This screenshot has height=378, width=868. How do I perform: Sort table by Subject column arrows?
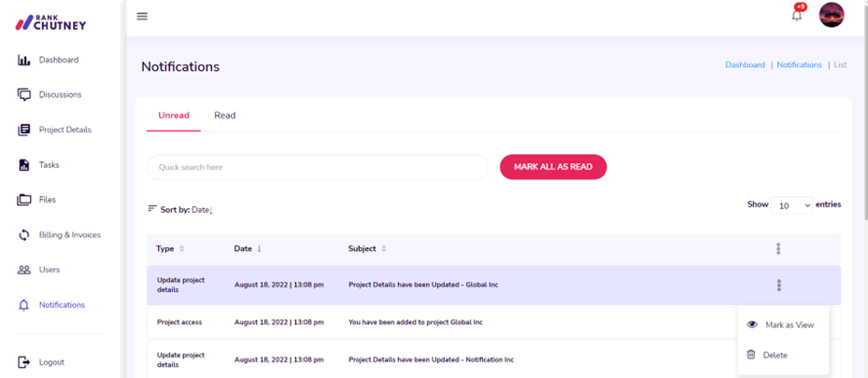(x=384, y=249)
